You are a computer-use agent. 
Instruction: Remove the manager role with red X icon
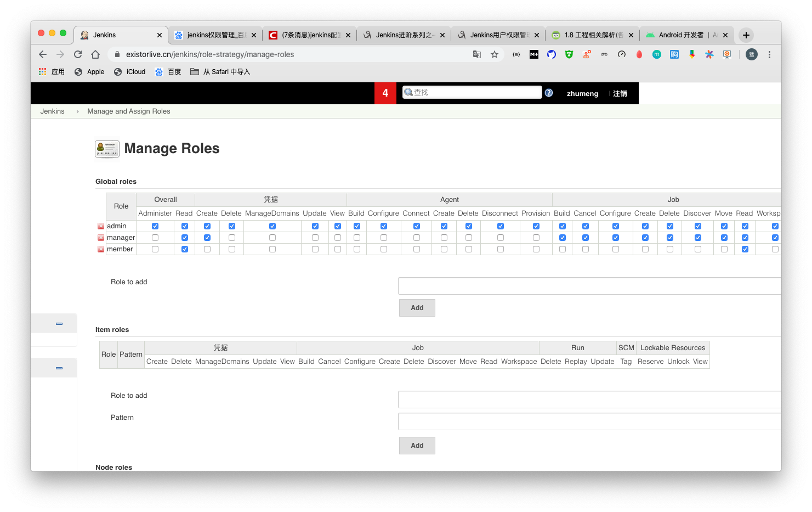(x=101, y=238)
